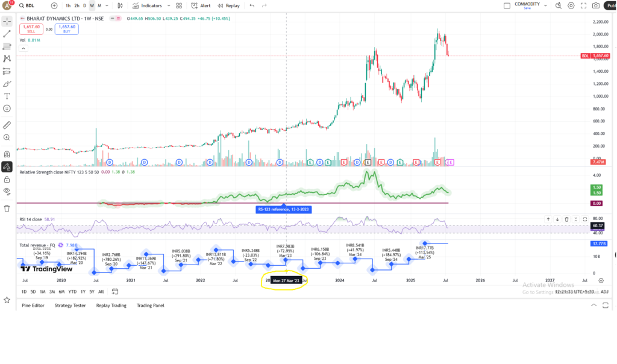617x364 pixels.
Task: Select the zoom in tool
Action: click(7, 137)
